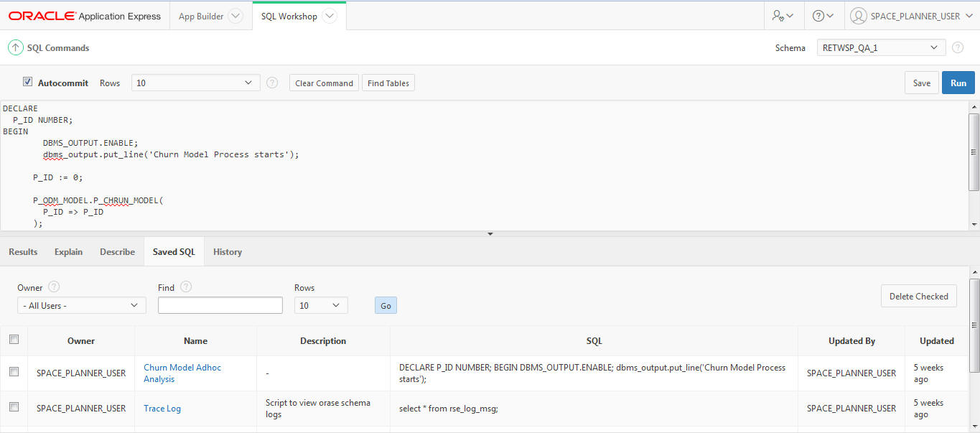
Task: Click help icon next to Owner label
Action: click(54, 287)
